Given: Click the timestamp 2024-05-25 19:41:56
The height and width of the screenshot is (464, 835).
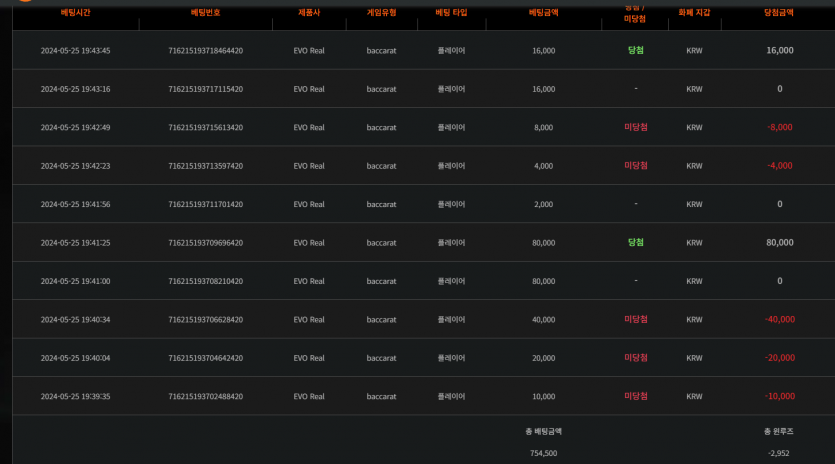Looking at the screenshot, I should pyautogui.click(x=76, y=204).
